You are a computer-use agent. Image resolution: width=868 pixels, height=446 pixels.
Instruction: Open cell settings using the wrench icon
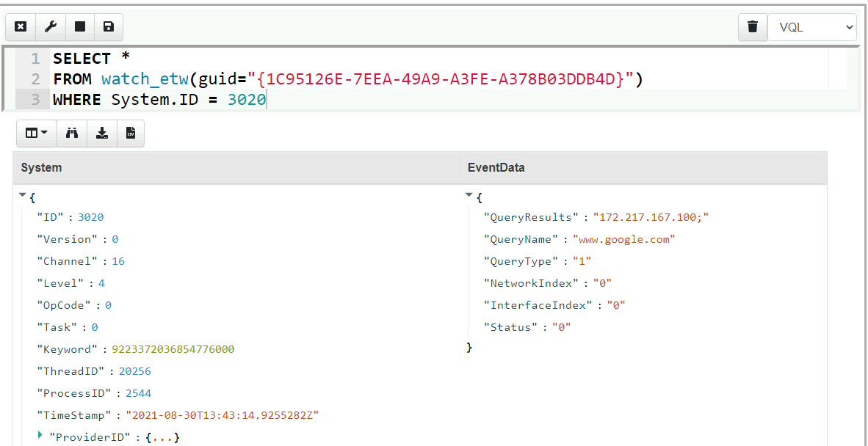(50, 26)
